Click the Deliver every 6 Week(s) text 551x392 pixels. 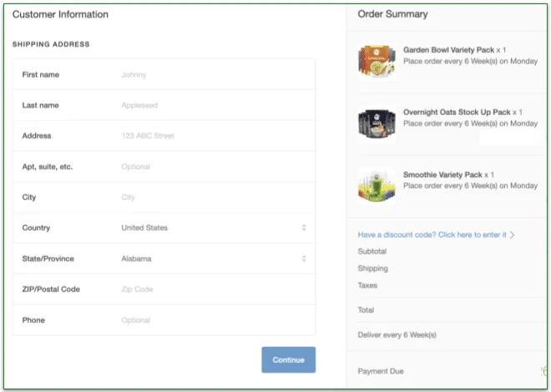(397, 334)
